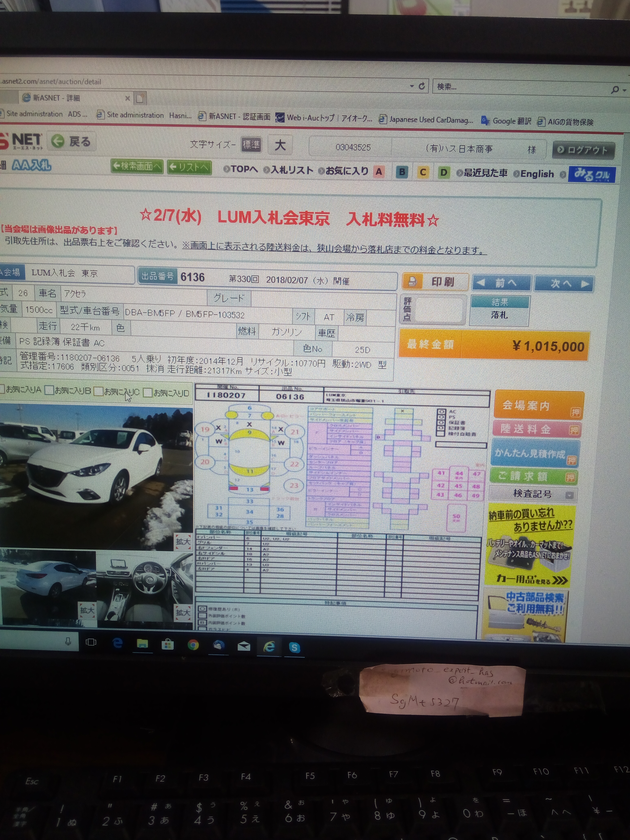Expand the browser search provider dropdown
Image resolution: width=630 pixels, height=840 pixels.
click(x=625, y=90)
